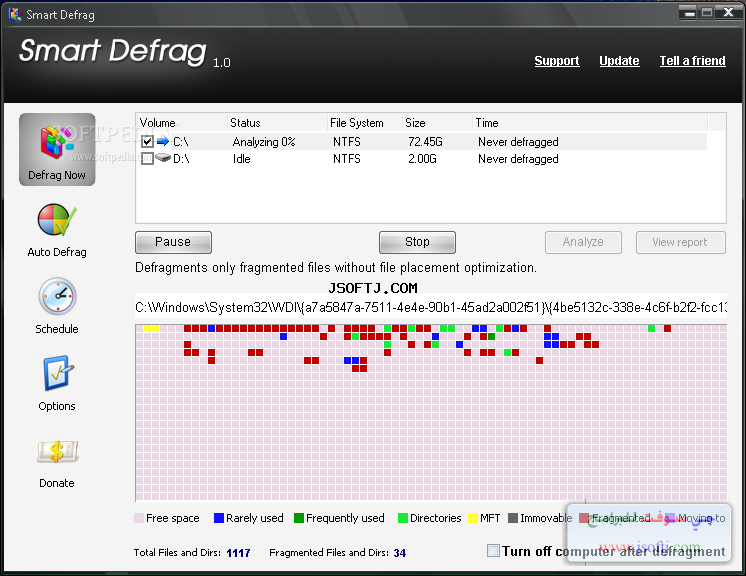Sort by the Size column header

437,123
